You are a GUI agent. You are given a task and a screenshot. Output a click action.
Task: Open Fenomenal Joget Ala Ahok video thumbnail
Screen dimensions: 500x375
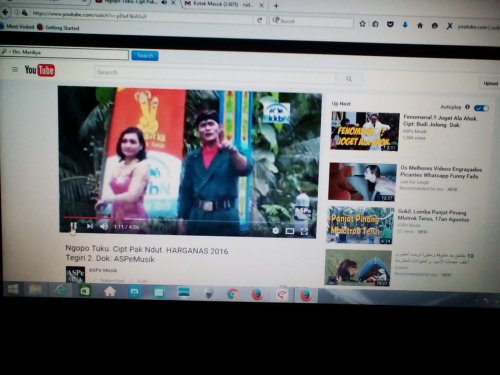click(x=365, y=131)
